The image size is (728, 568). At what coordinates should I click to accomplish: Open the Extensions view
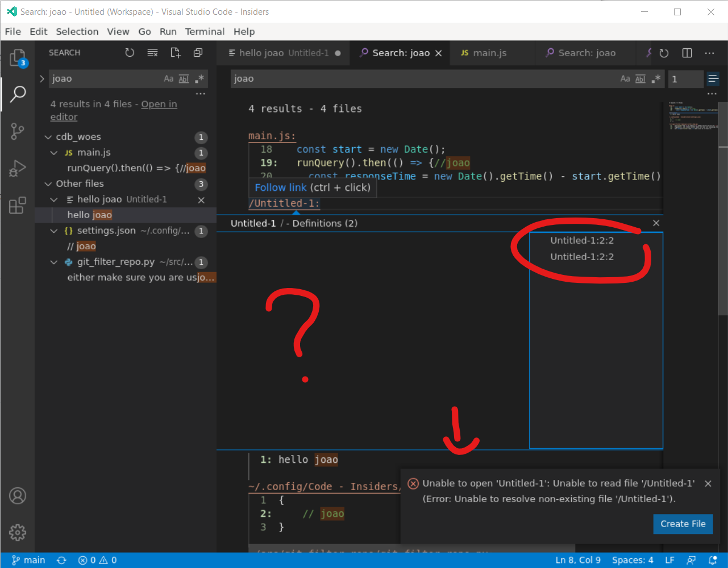point(17,204)
